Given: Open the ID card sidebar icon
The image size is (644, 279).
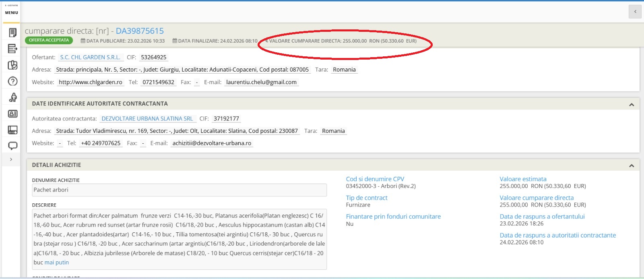Looking at the screenshot, I should [12, 114].
